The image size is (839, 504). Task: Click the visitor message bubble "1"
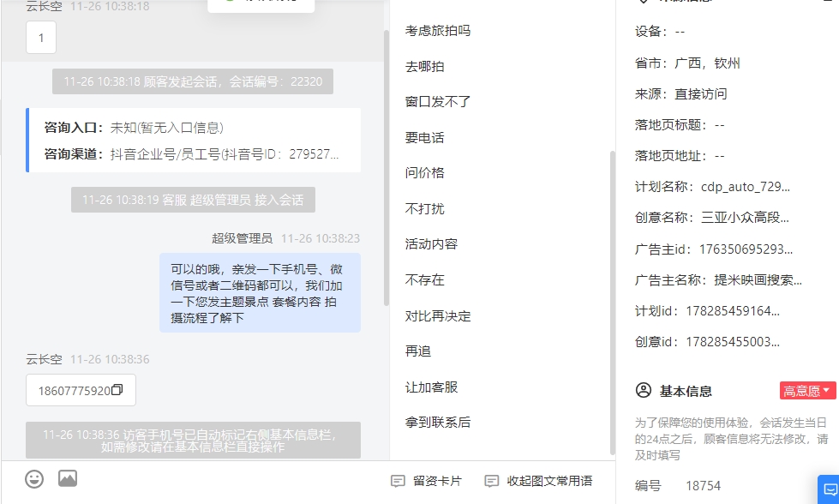point(41,38)
